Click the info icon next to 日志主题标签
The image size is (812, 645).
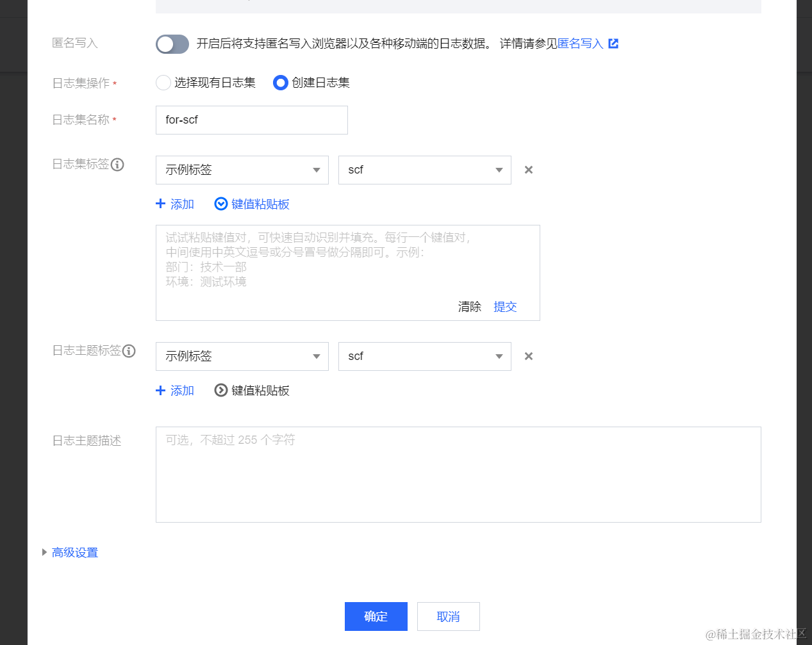click(x=130, y=351)
